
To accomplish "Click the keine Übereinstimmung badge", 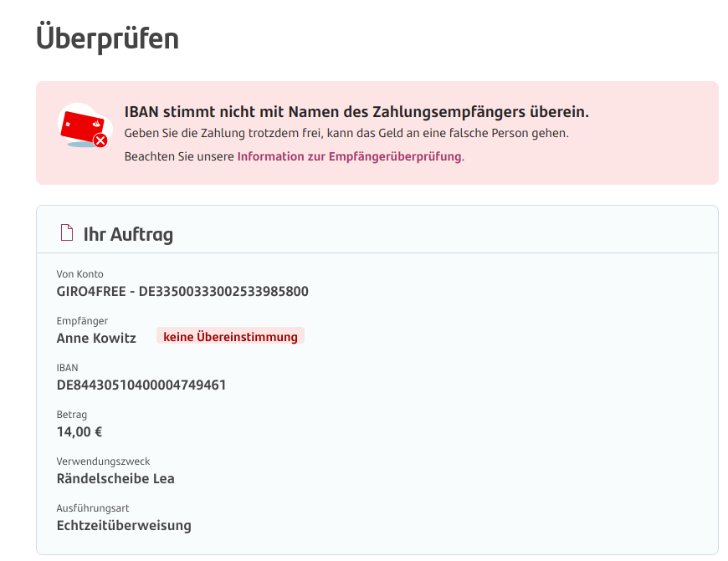I will (230, 337).
